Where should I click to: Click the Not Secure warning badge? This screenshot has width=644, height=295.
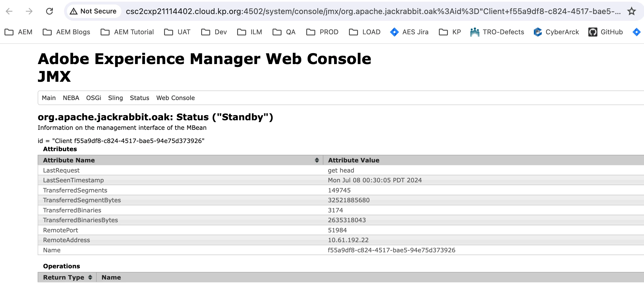(x=94, y=11)
